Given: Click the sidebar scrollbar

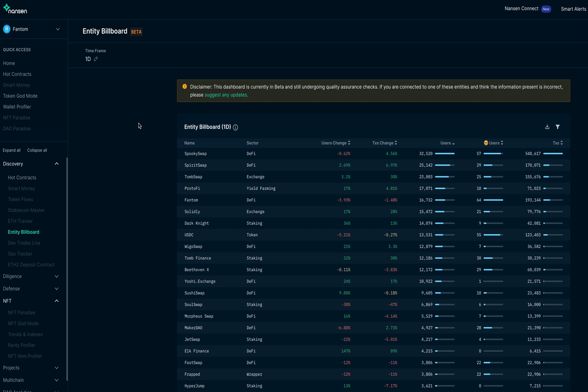Looking at the screenshot, I should (67, 268).
